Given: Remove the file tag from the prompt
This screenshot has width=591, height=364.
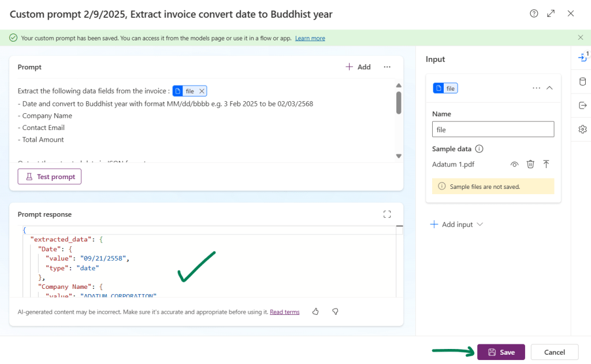Looking at the screenshot, I should pos(202,91).
